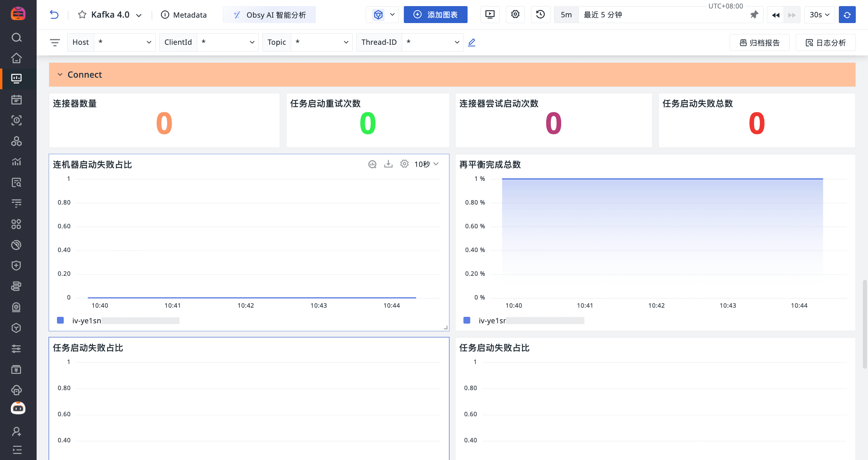868x460 pixels.
Task: Open the Host filter dropdown
Action: pyautogui.click(x=124, y=42)
